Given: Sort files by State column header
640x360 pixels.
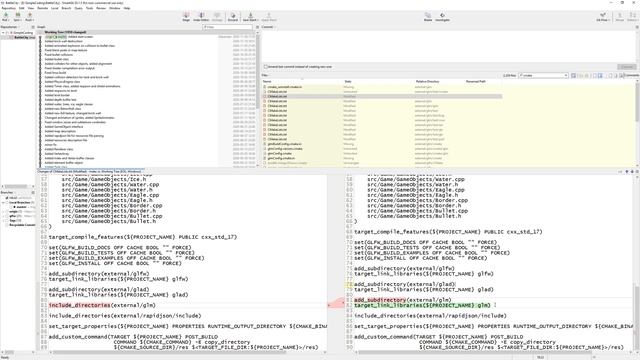Looking at the screenshot, I should (348, 82).
